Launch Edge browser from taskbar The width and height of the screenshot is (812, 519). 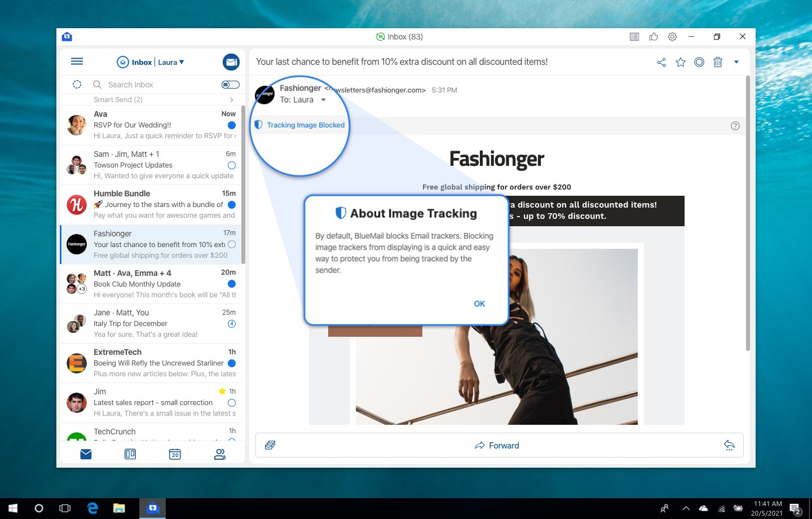click(92, 508)
